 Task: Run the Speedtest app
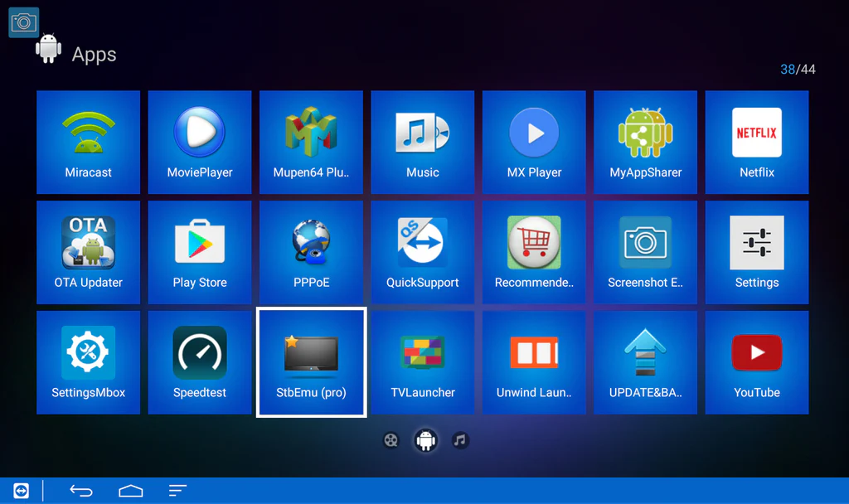[199, 361]
